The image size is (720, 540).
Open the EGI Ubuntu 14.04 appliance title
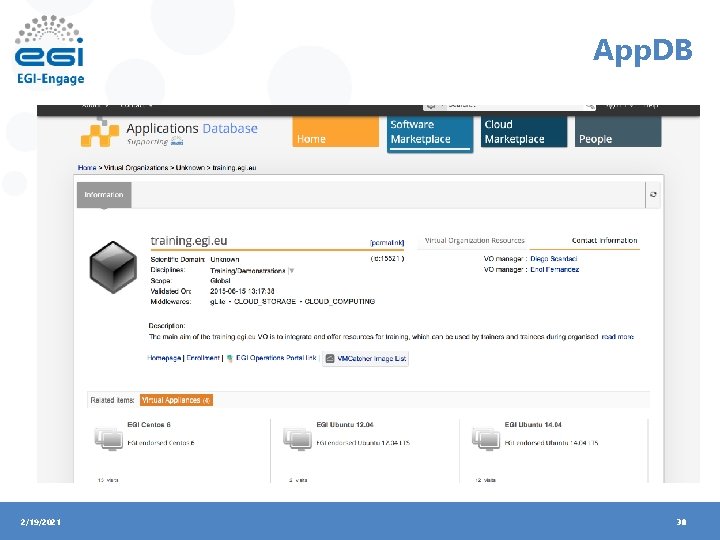(533, 425)
